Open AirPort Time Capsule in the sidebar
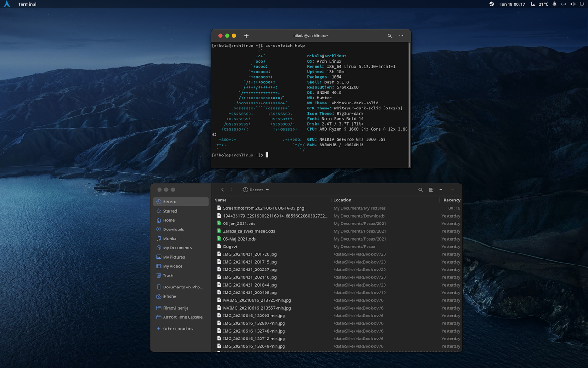Image resolution: width=588 pixels, height=368 pixels. point(181,317)
